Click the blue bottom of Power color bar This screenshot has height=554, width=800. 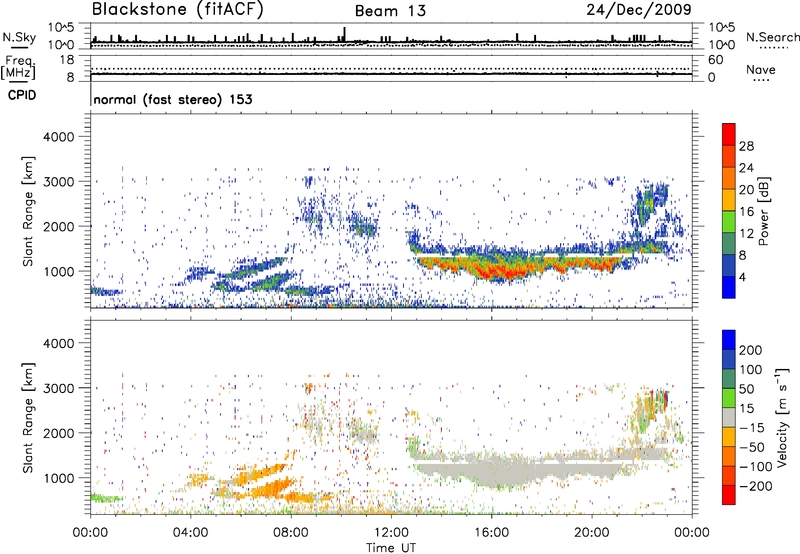[x=729, y=287]
